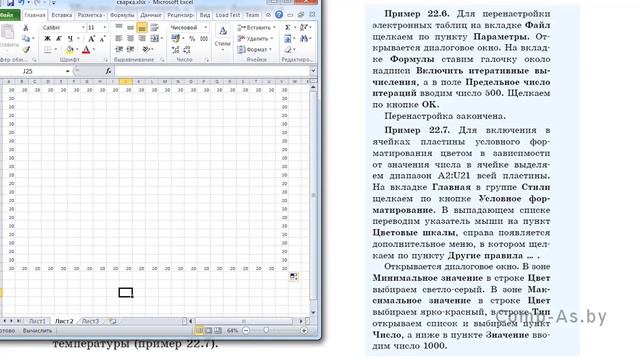Click the accounting currency format icon

[x=176, y=38]
